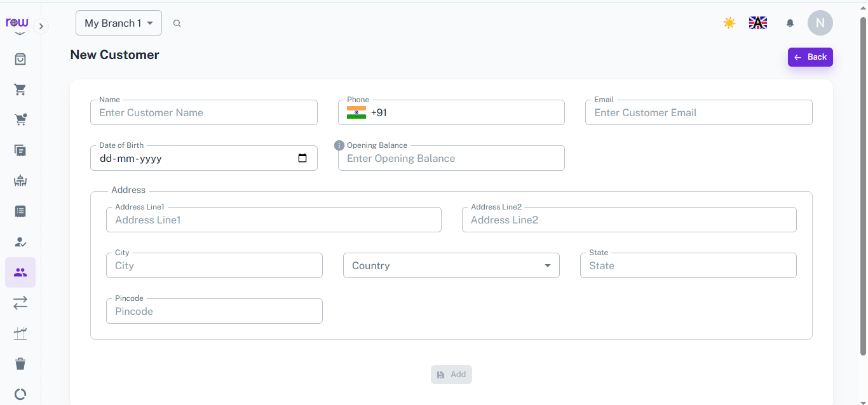Open the India flag country code selector
This screenshot has width=868, height=405.
[x=356, y=112]
